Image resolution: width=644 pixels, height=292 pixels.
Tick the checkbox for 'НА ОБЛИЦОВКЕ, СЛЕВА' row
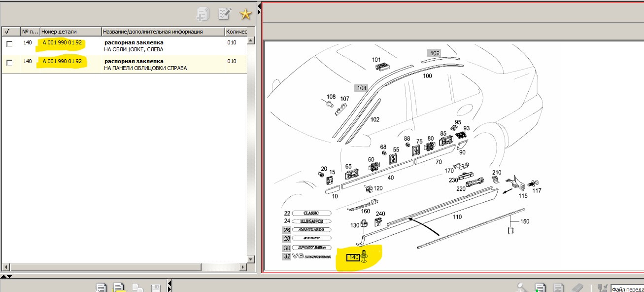coord(9,44)
